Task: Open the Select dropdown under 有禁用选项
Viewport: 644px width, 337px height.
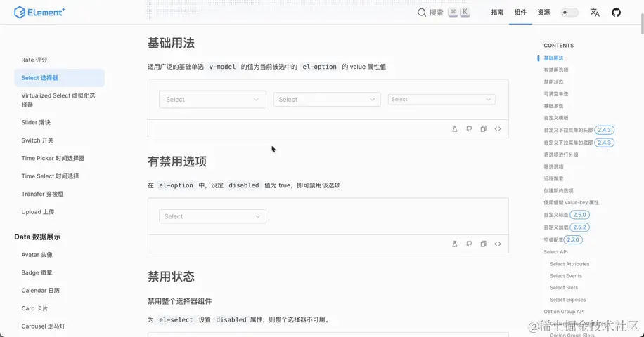Action: point(213,216)
